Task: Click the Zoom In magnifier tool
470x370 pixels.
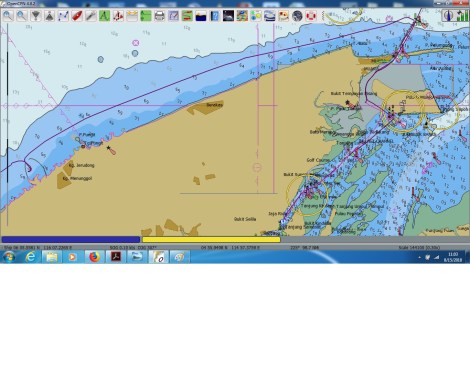Action: point(8,16)
